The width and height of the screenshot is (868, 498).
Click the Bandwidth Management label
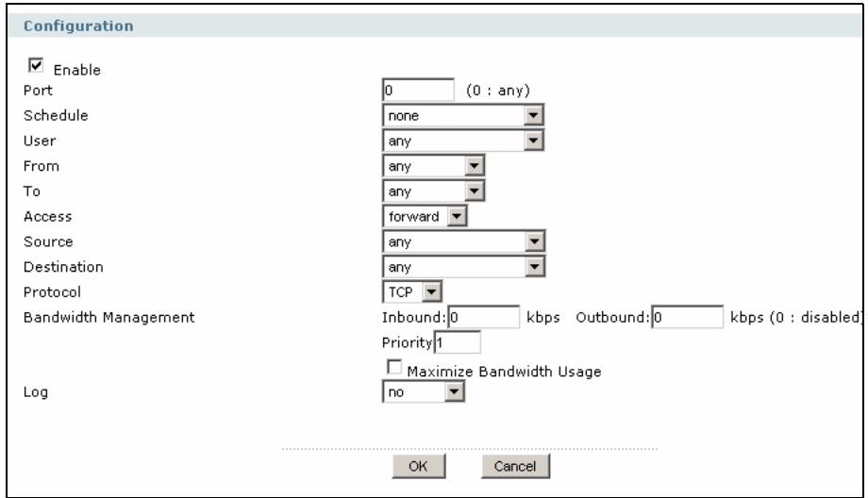pos(109,318)
